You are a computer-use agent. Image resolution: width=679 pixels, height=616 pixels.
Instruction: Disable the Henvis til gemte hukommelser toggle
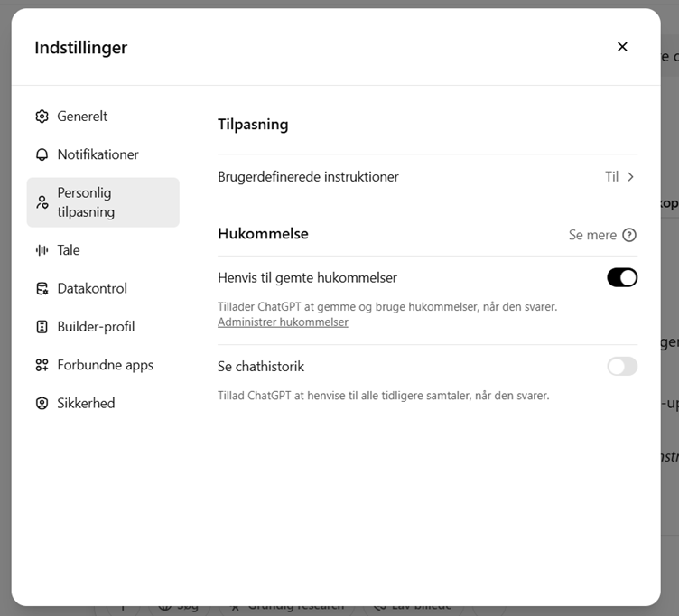[622, 278]
